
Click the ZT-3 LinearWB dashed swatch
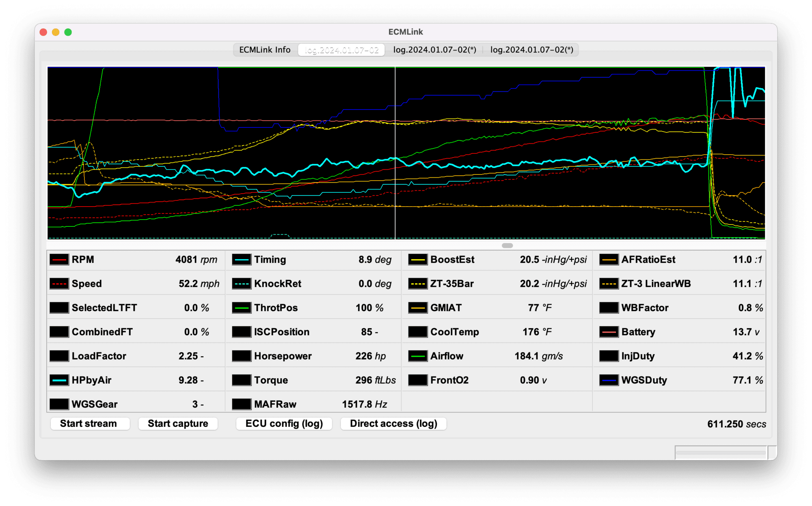pyautogui.click(x=609, y=284)
